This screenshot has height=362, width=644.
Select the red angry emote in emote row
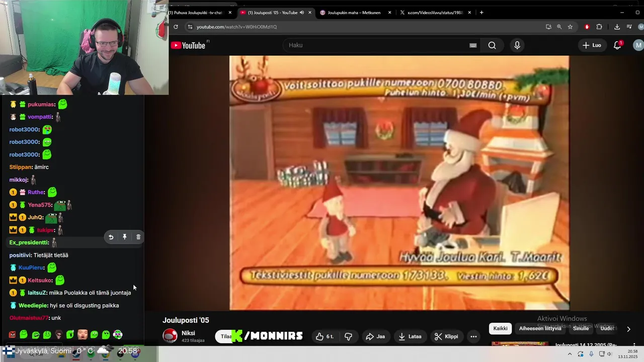[12, 334]
